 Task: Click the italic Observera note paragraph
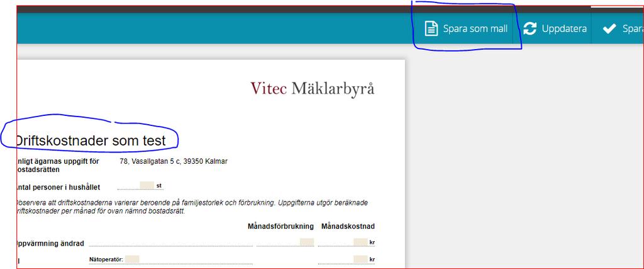[191, 207]
